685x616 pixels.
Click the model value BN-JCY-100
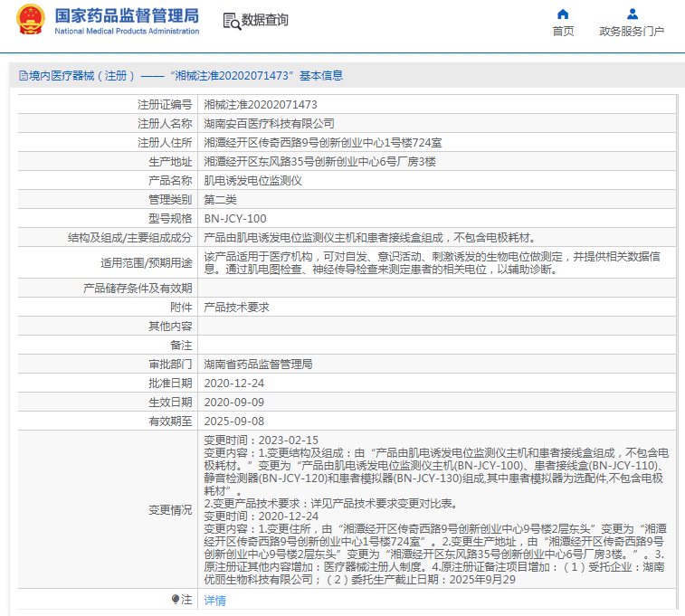pos(235,218)
